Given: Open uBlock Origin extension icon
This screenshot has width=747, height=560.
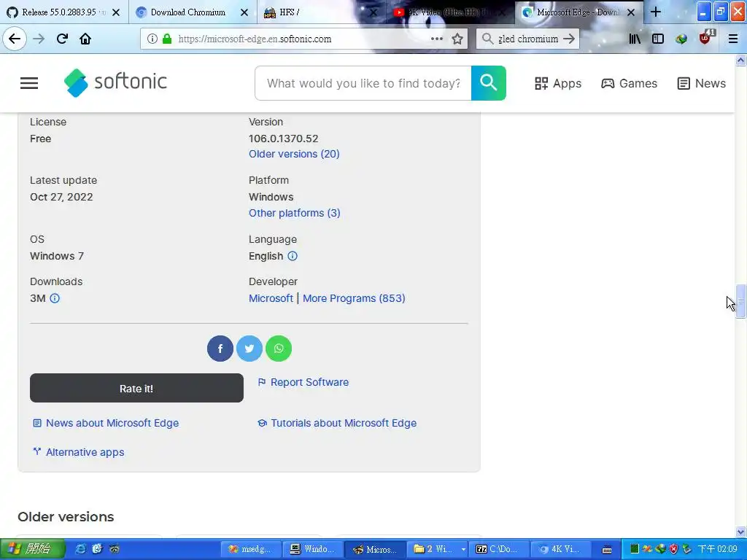Looking at the screenshot, I should pyautogui.click(x=705, y=38).
